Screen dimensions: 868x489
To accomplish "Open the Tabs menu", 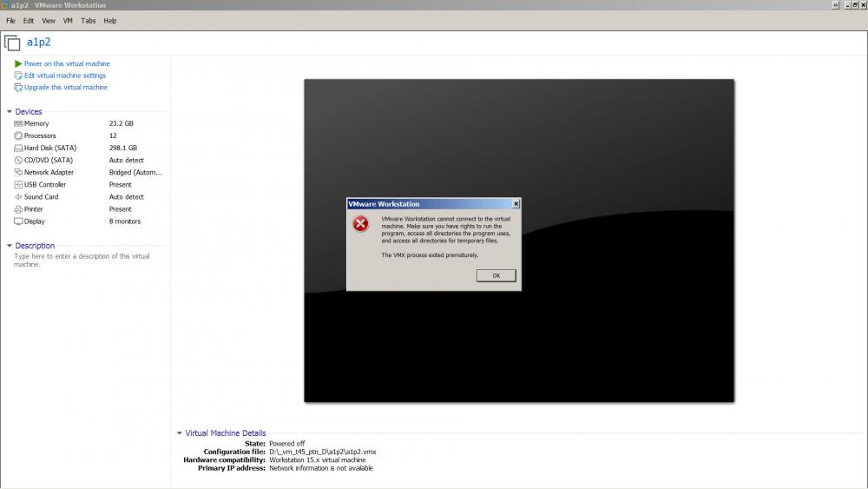I will point(88,21).
